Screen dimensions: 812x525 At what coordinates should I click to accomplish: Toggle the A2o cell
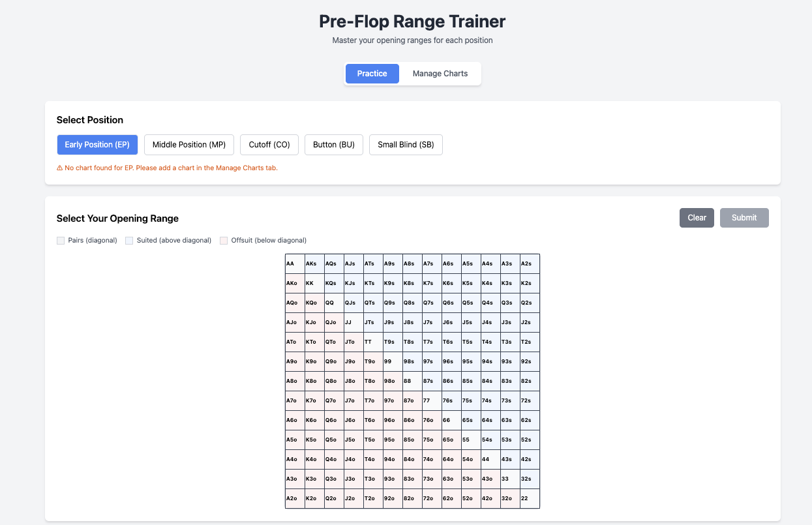[x=295, y=499]
